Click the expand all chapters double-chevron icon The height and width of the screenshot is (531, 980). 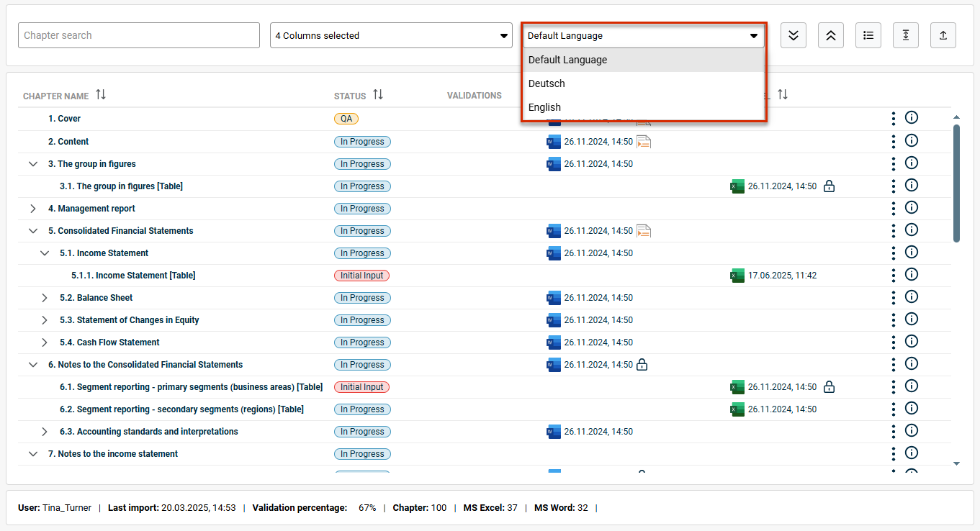click(x=794, y=35)
